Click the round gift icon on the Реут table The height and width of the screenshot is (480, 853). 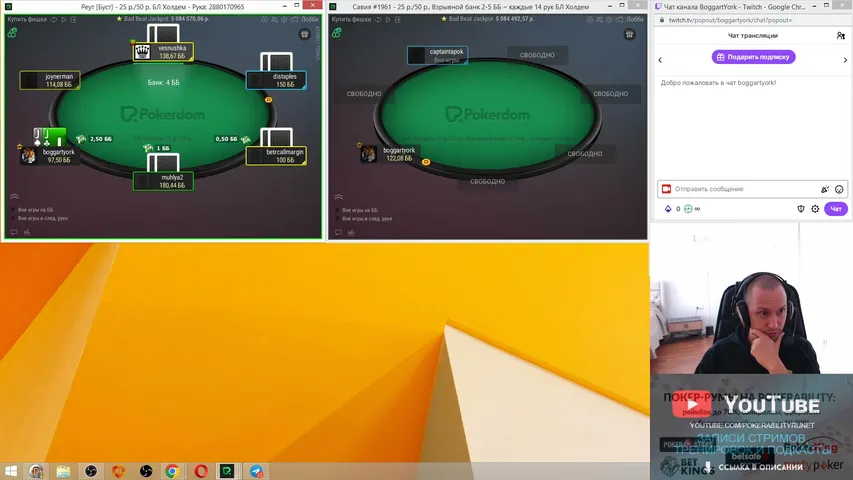(x=305, y=34)
